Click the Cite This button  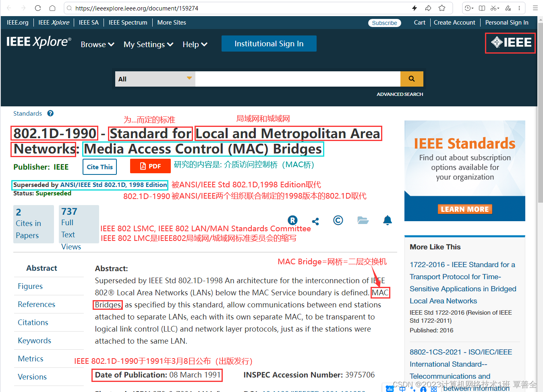99,166
